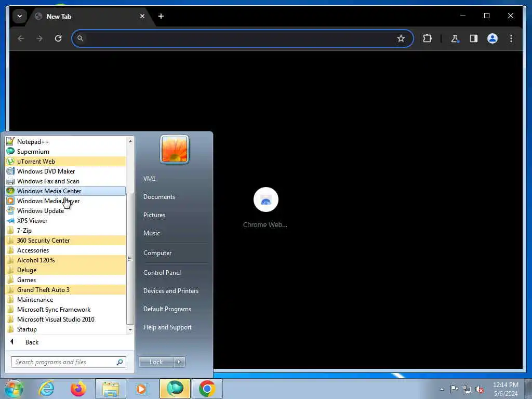Open the shutdown options arrow beside Lock

coord(179,362)
